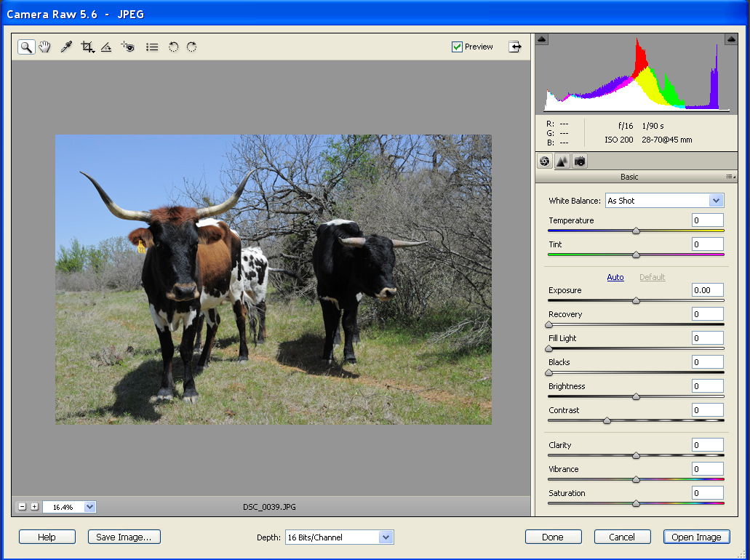Open the Basic panel tab icon
The width and height of the screenshot is (750, 560).
(x=544, y=161)
